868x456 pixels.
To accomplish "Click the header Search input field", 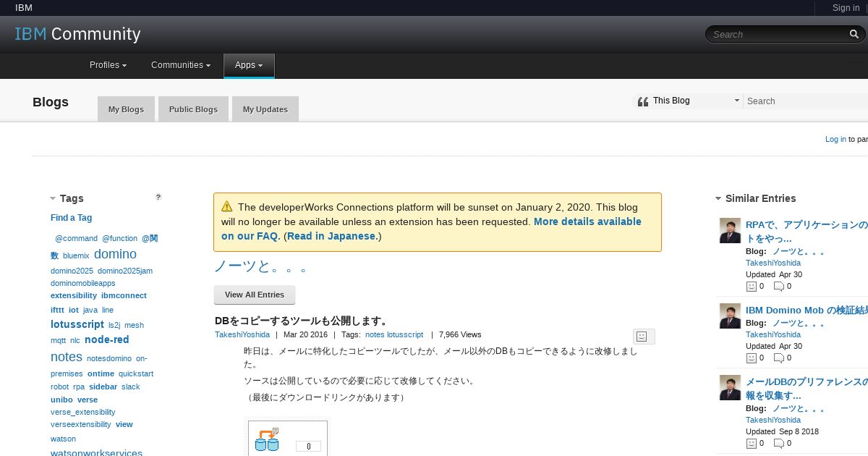I will click(x=778, y=34).
